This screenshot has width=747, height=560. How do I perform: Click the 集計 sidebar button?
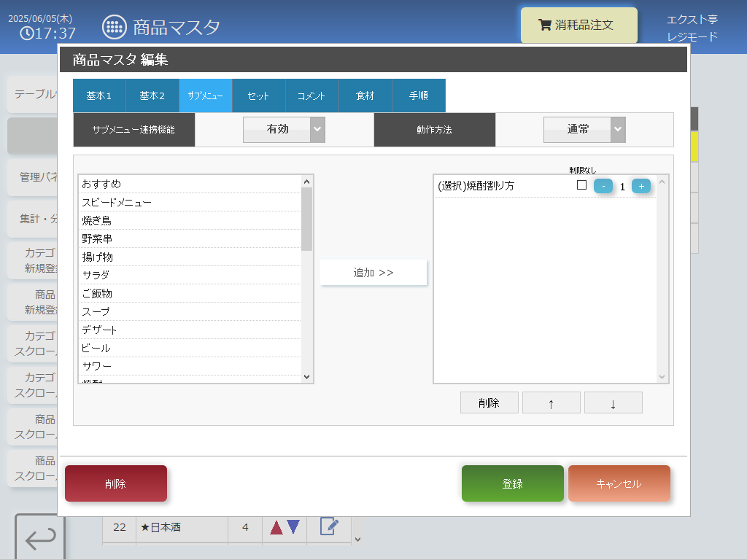coord(33,219)
